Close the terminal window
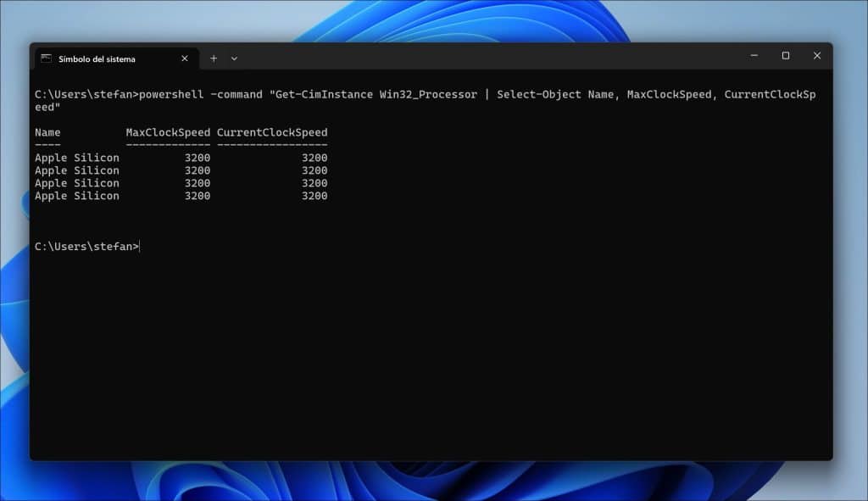868x501 pixels. coord(817,55)
